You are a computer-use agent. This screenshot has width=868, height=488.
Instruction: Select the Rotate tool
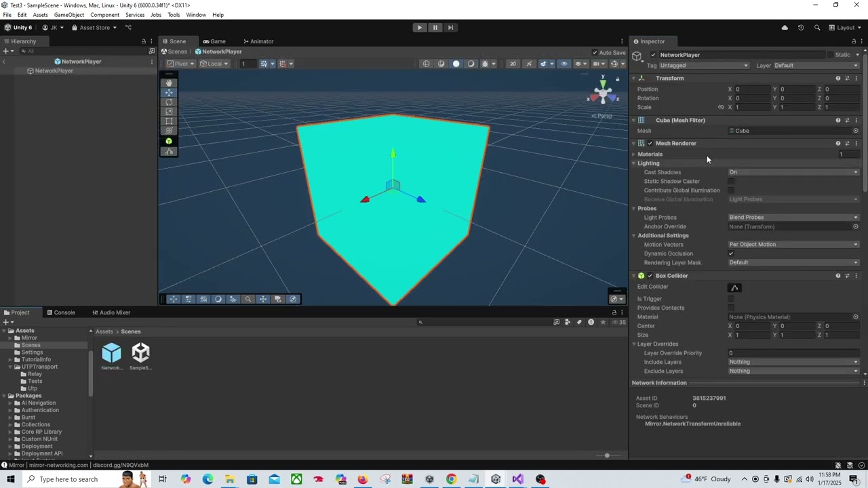[x=169, y=102]
